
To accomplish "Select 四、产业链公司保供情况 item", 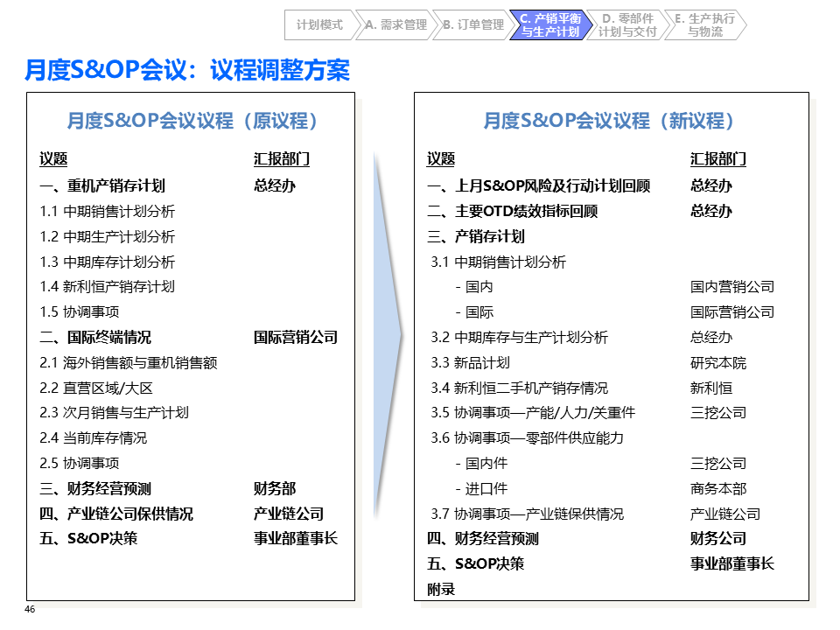I will 116,514.
